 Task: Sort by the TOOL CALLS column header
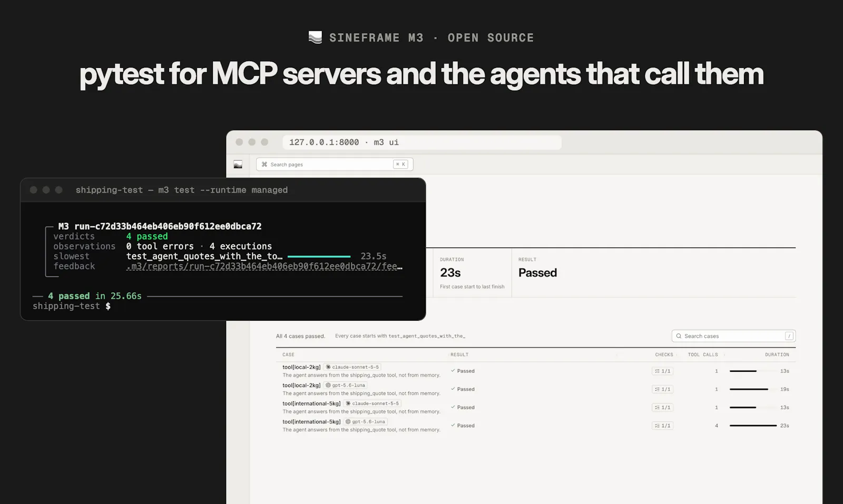point(703,355)
